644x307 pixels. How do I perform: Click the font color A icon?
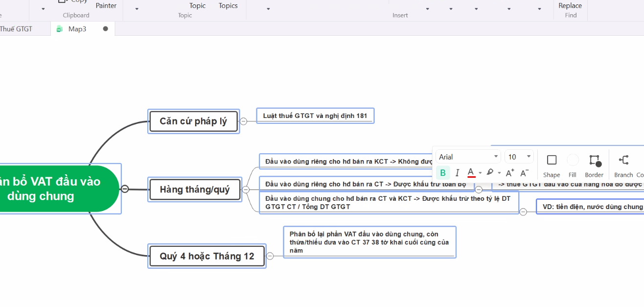tap(471, 172)
